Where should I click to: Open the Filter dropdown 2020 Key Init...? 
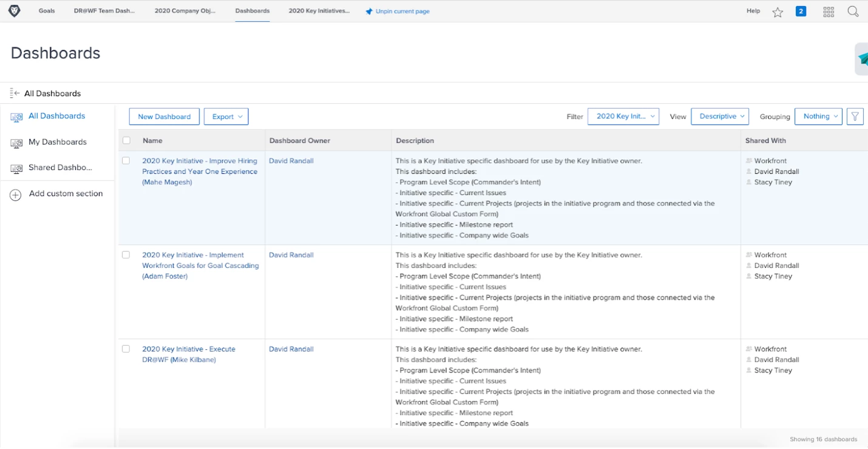point(623,116)
